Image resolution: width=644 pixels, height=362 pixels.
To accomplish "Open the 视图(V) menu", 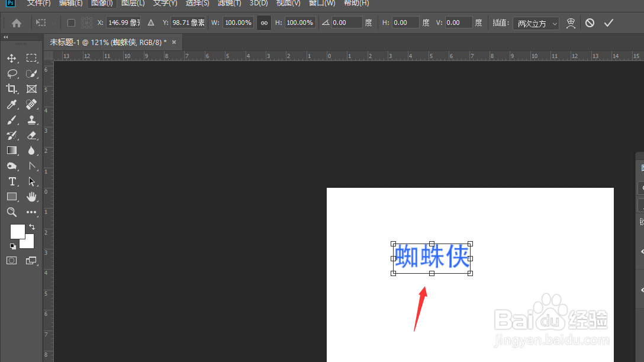I will click(288, 4).
